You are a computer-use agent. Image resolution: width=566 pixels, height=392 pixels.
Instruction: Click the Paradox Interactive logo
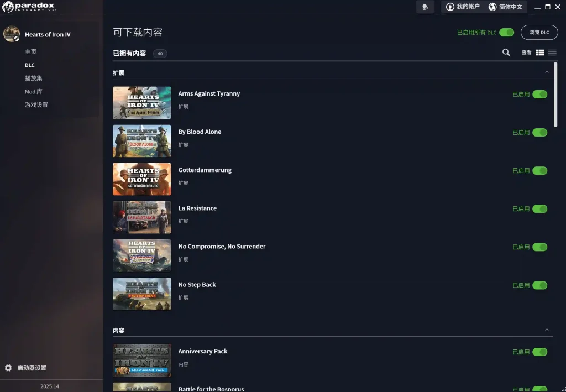(28, 7)
